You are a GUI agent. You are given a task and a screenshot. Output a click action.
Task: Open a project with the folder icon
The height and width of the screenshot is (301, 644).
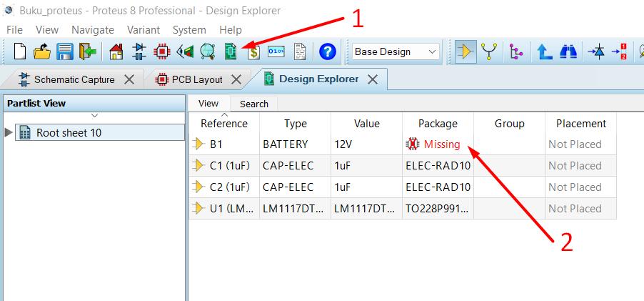[x=42, y=51]
